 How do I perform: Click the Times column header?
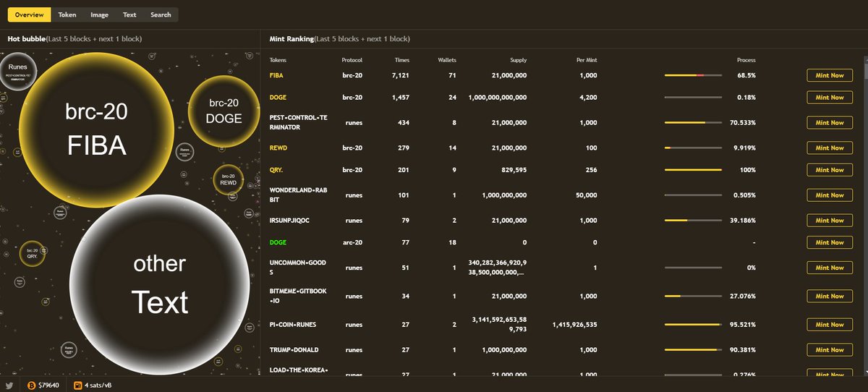(402, 60)
